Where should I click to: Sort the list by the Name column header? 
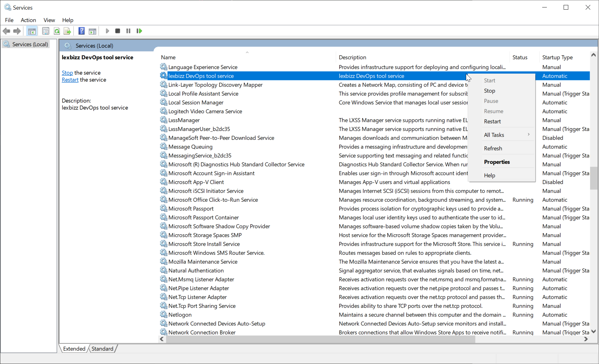tap(169, 57)
